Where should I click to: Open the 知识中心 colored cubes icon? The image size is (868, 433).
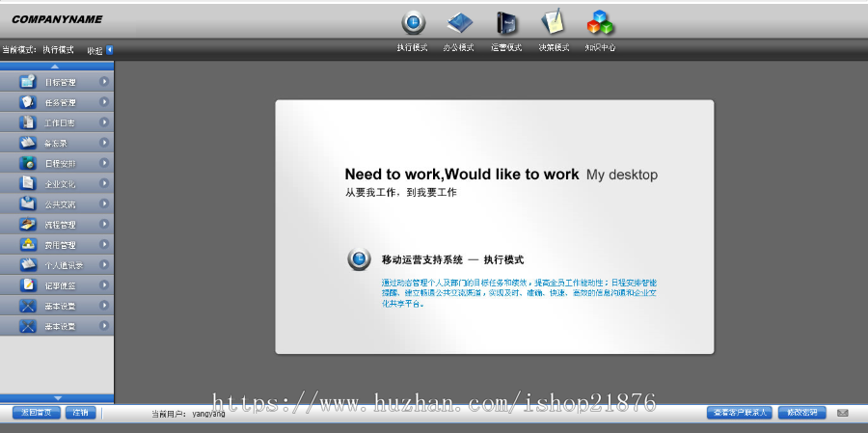(x=600, y=23)
